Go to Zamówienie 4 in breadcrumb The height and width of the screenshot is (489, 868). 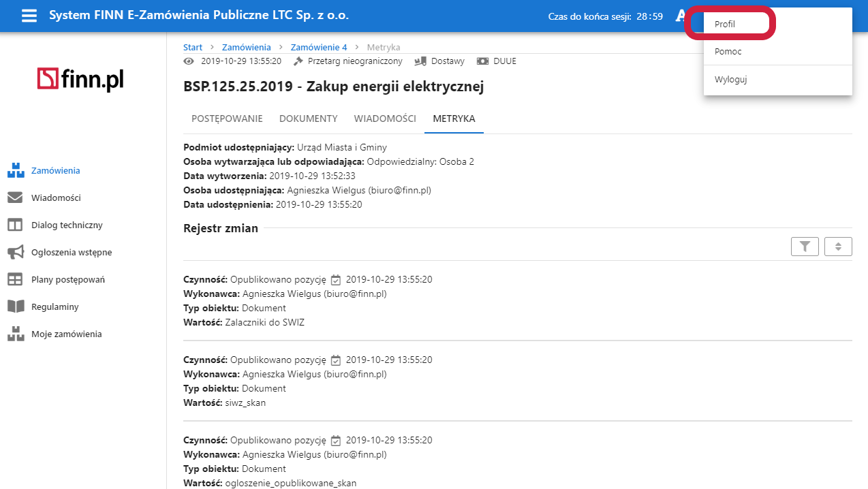pos(319,47)
